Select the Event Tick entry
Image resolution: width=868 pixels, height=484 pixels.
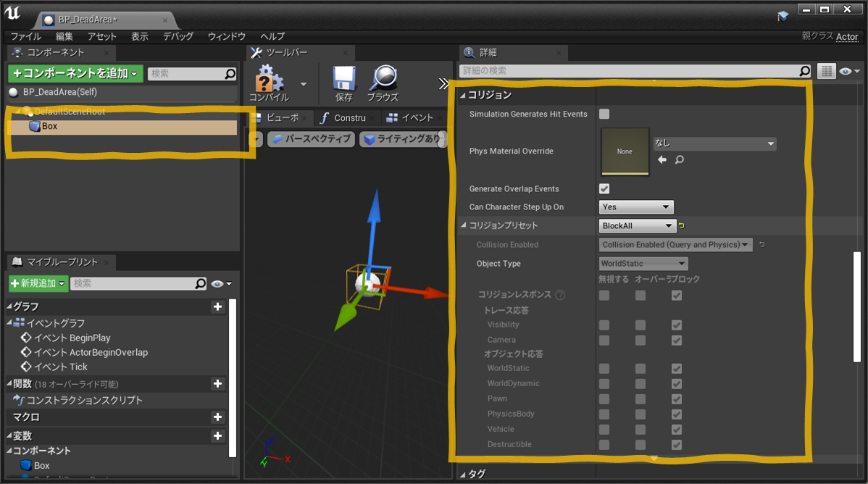click(x=54, y=367)
